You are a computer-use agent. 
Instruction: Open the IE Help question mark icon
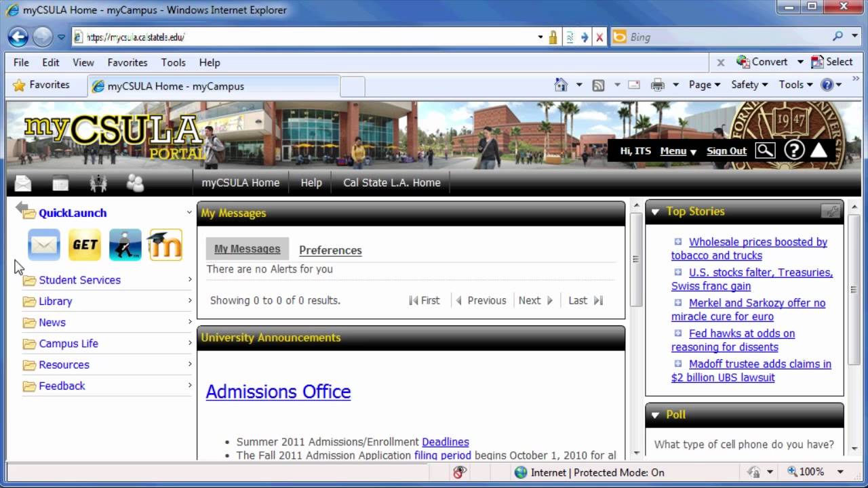(x=827, y=85)
